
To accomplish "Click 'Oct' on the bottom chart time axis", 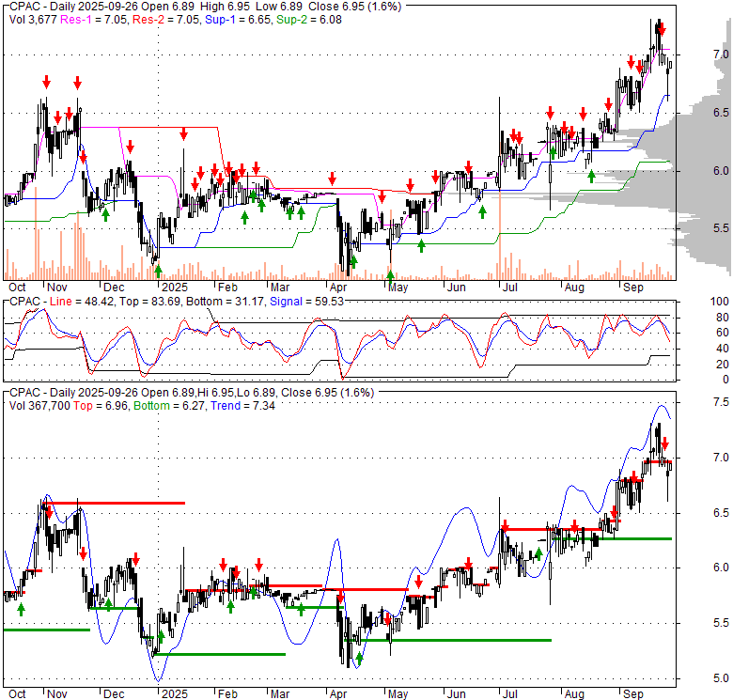I will (x=17, y=694).
